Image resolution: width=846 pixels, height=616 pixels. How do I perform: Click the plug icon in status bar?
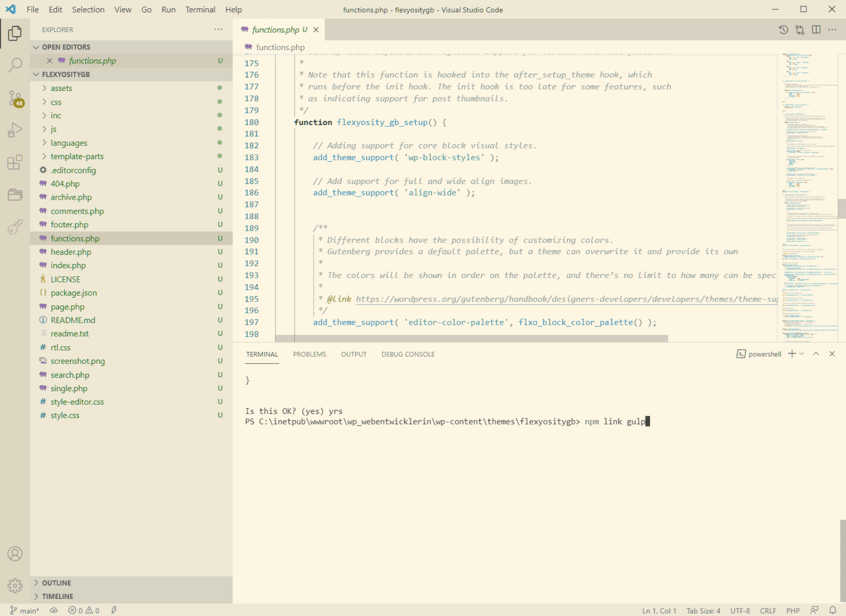pos(114,610)
